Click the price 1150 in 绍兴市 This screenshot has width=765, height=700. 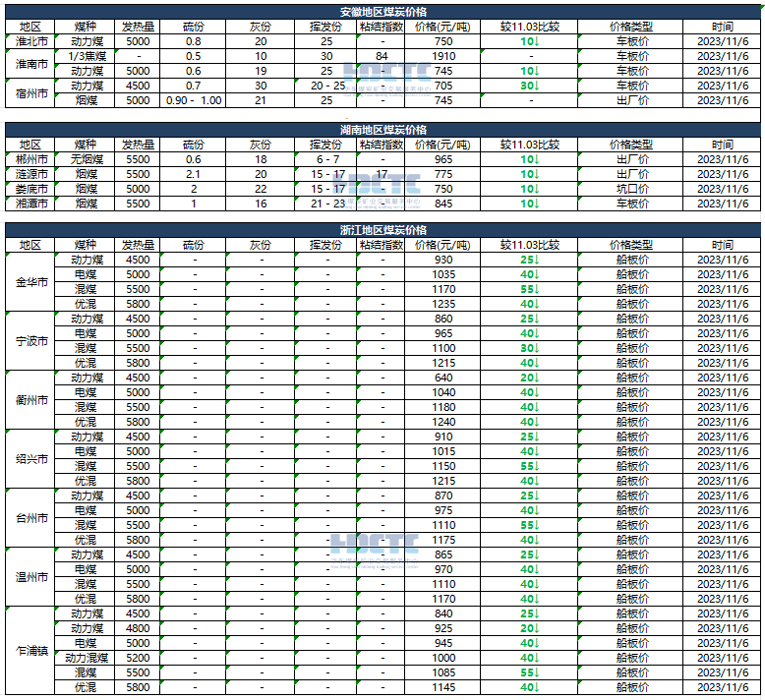[x=443, y=466]
